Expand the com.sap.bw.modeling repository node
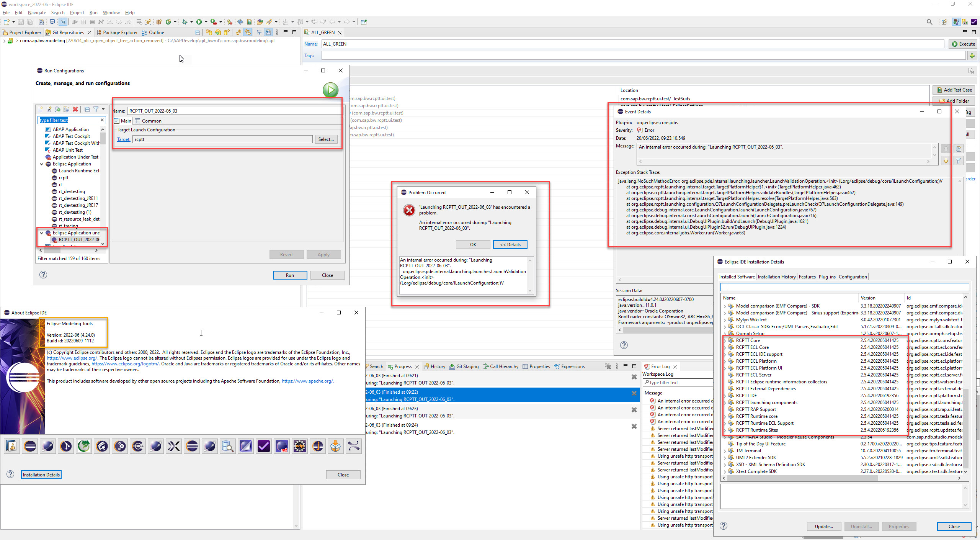 tap(4, 41)
